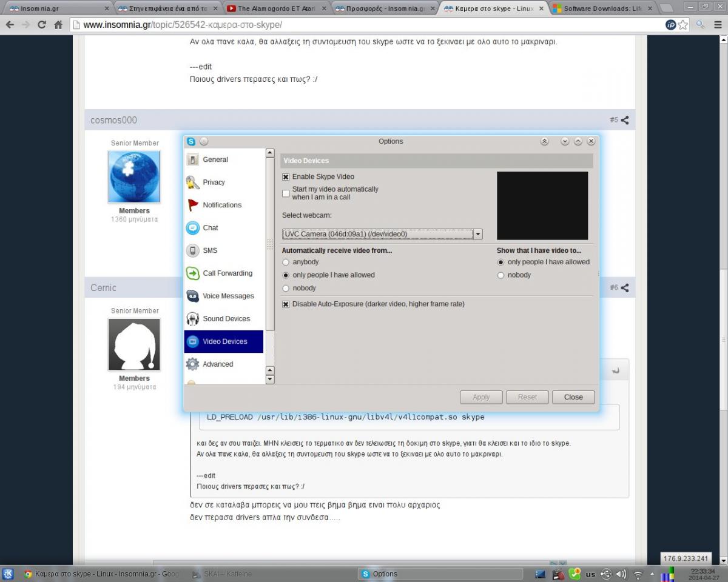The height and width of the screenshot is (582, 728).
Task: Open the Cernic user profile link
Action: [103, 287]
